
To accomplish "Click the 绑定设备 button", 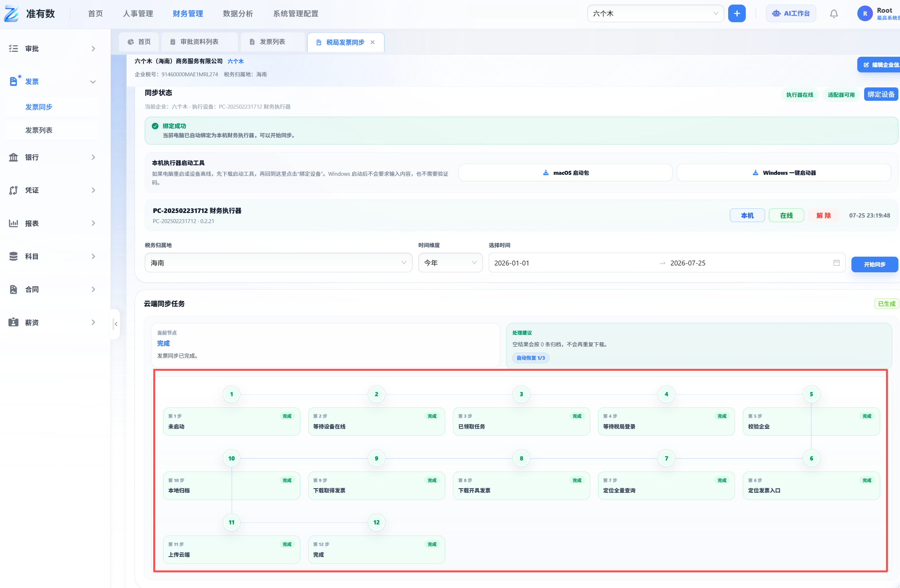I will coord(881,95).
